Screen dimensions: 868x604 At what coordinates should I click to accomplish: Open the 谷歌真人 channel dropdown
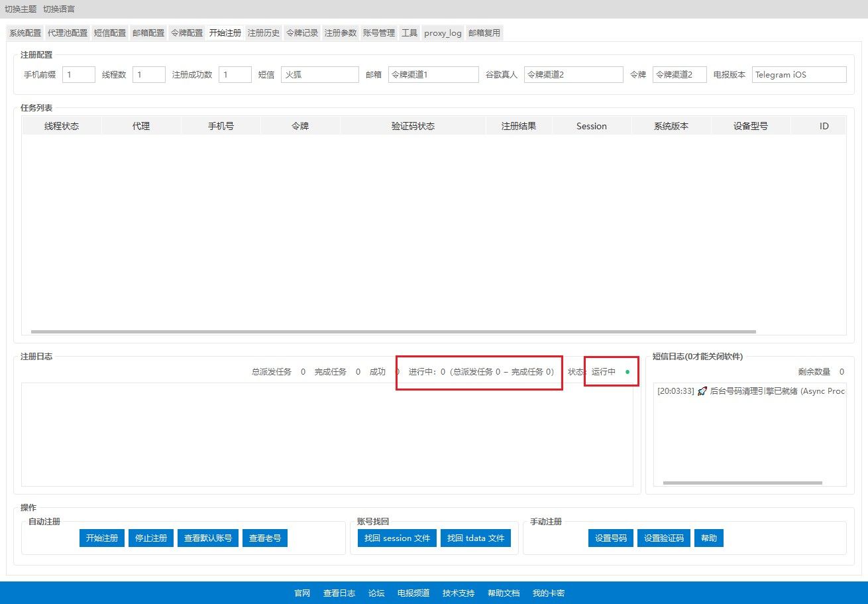[x=573, y=75]
